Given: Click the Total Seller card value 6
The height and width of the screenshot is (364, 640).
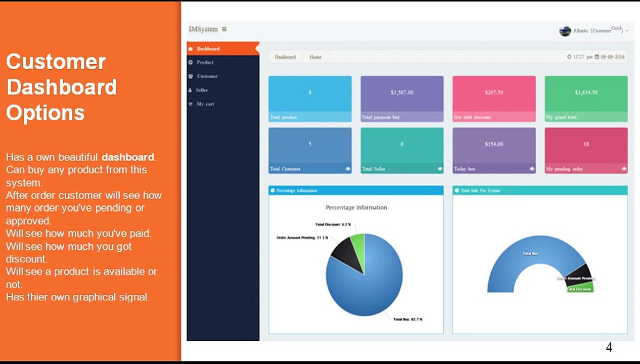Looking at the screenshot, I should 402,144.
